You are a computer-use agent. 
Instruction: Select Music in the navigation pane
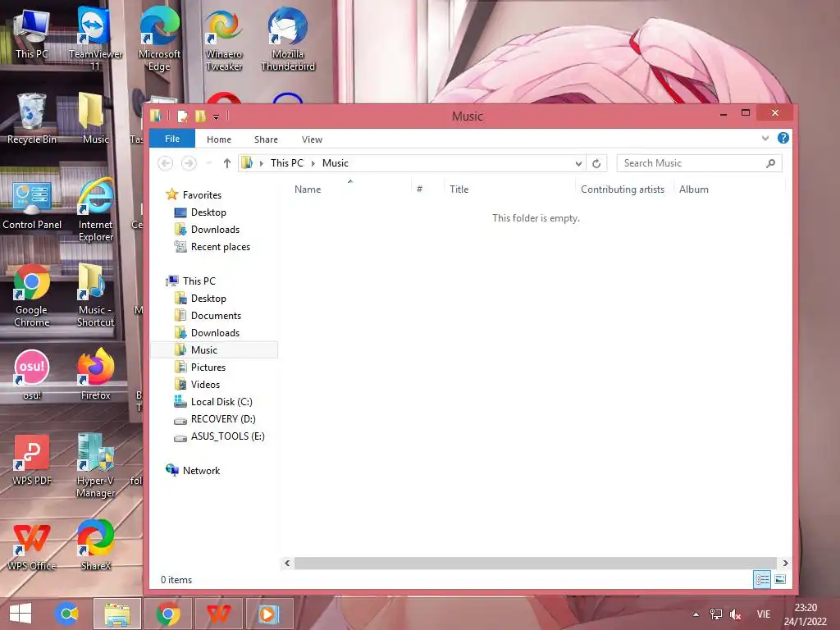tap(214, 349)
